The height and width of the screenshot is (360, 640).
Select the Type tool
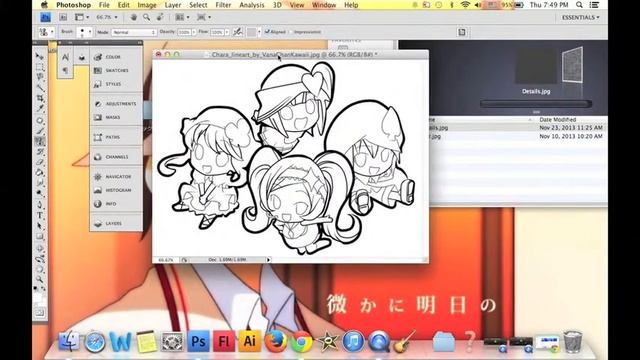tap(40, 215)
